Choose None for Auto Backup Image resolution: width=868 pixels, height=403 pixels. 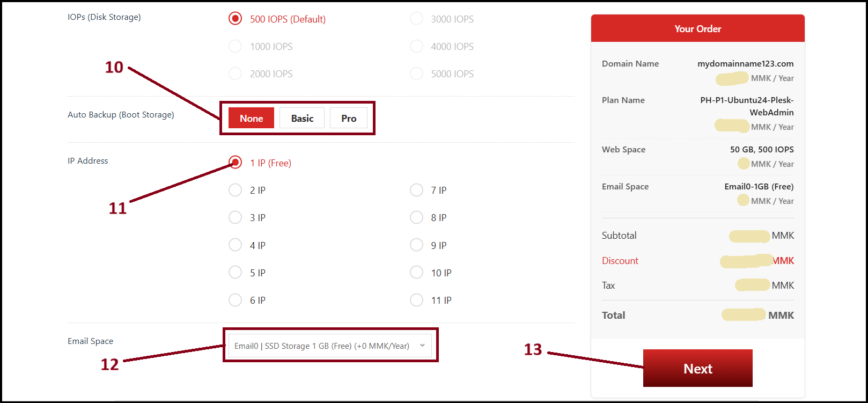click(x=251, y=118)
